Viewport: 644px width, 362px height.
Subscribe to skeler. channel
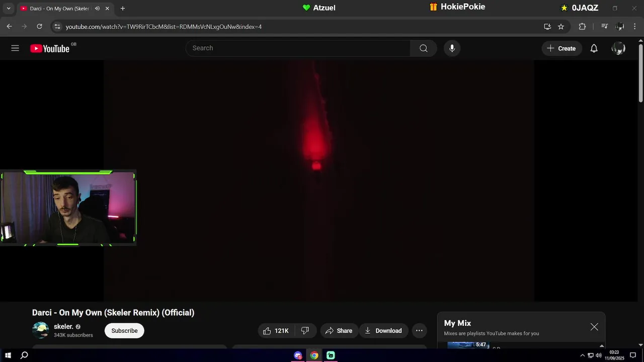[x=124, y=330]
